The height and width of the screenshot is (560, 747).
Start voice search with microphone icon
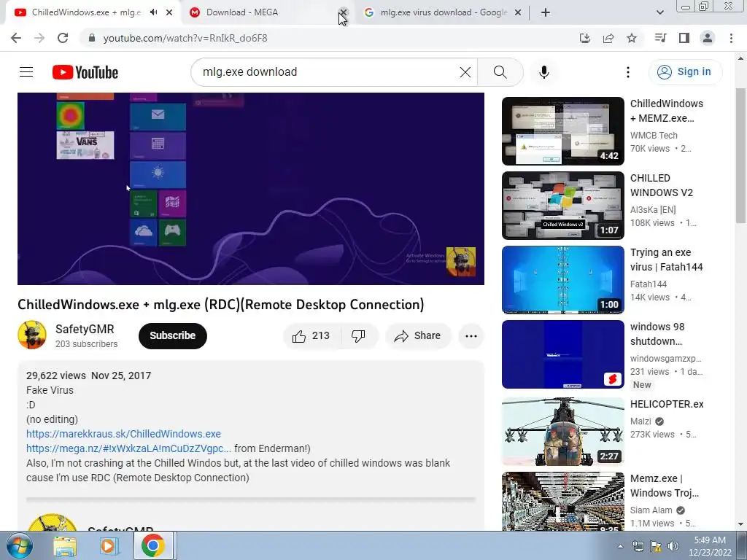pyautogui.click(x=544, y=72)
